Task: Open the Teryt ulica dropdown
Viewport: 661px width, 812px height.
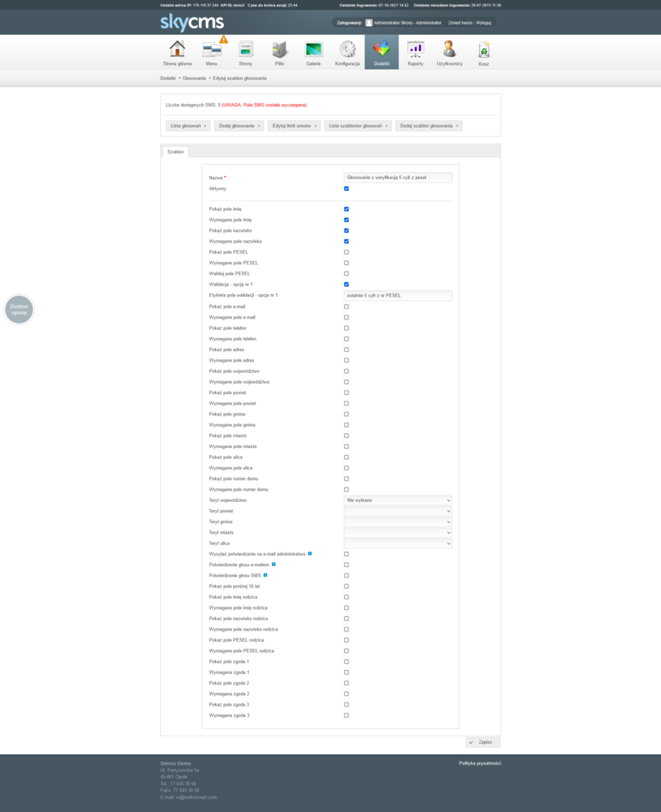Action: point(398,543)
